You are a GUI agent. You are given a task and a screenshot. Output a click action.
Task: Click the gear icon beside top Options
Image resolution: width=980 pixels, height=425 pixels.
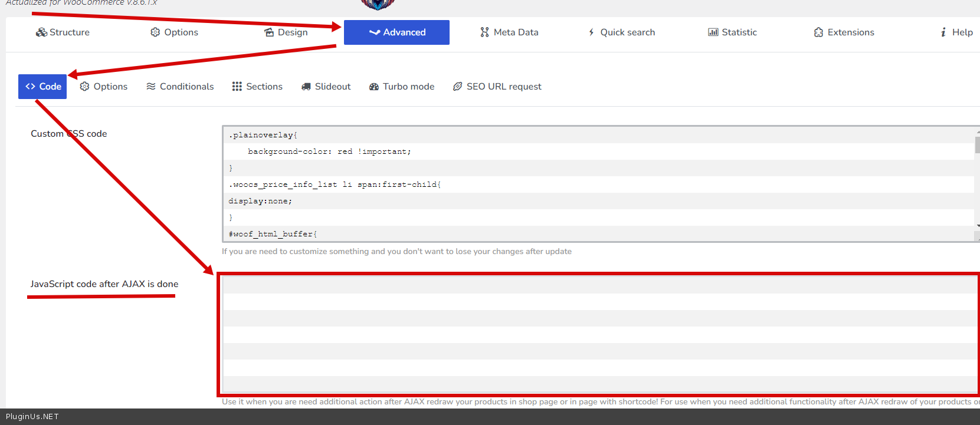pos(155,32)
